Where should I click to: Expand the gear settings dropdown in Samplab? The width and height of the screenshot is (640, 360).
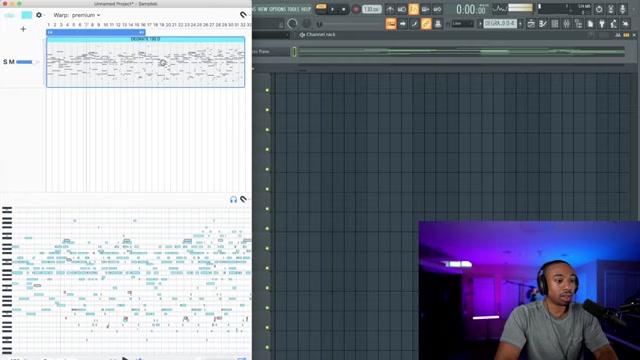[x=40, y=15]
